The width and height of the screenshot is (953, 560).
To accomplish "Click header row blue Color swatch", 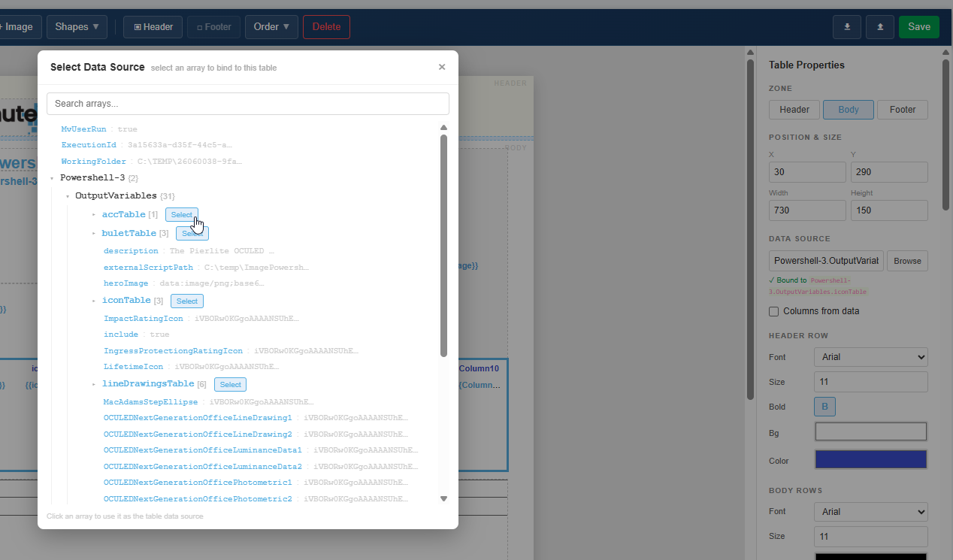I will [871, 459].
